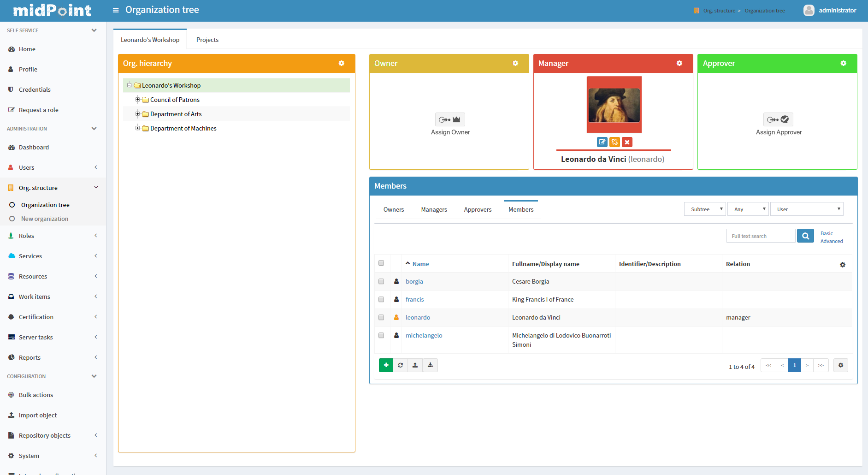Expand the Department of Arts node
868x475 pixels.
point(137,114)
